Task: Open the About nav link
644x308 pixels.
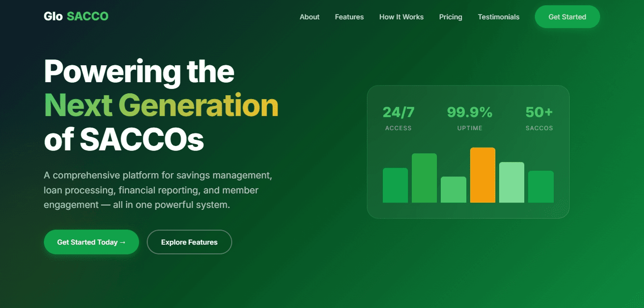Action: pyautogui.click(x=309, y=17)
